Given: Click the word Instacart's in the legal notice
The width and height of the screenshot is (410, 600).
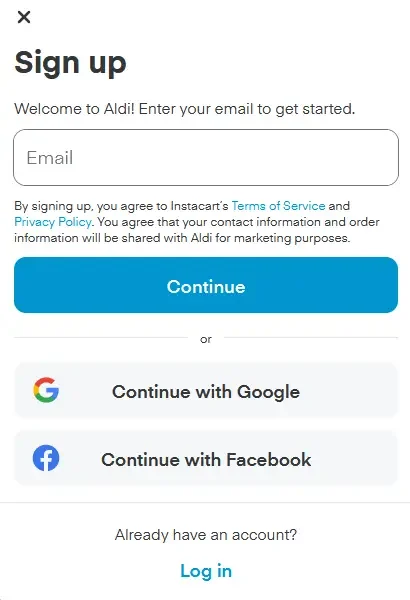Looking at the screenshot, I should (x=199, y=206).
